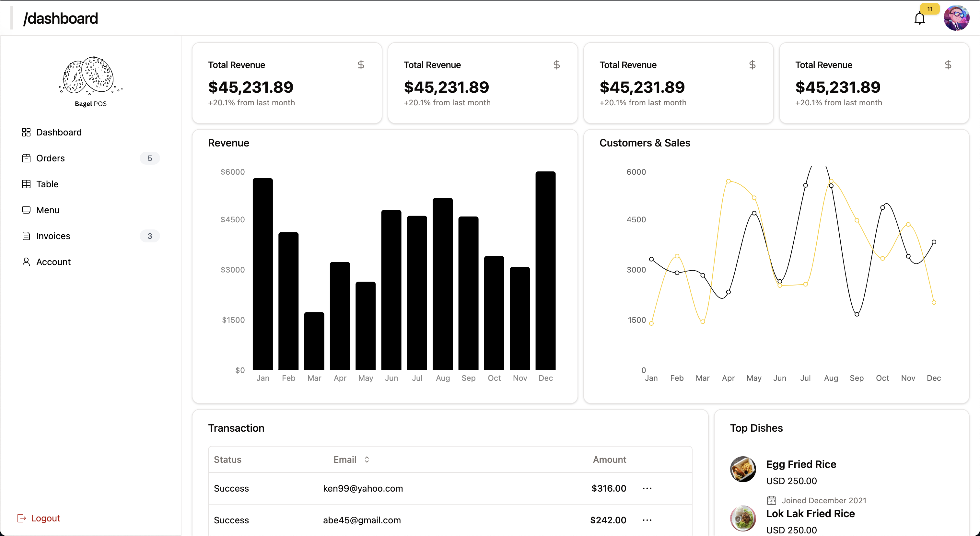
Task: Click the orders count badge showing 5
Action: click(149, 158)
